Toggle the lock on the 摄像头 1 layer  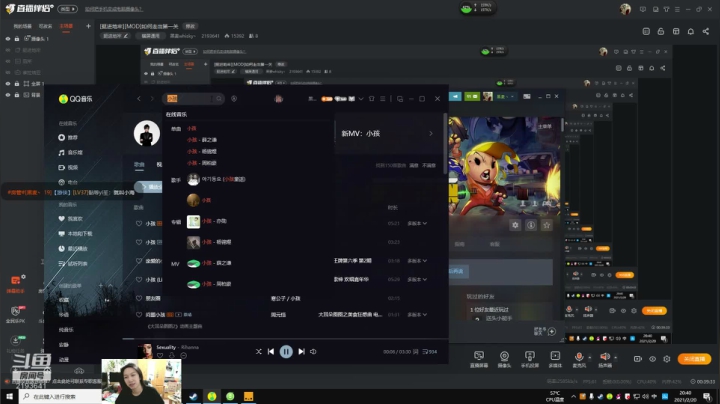[17, 39]
